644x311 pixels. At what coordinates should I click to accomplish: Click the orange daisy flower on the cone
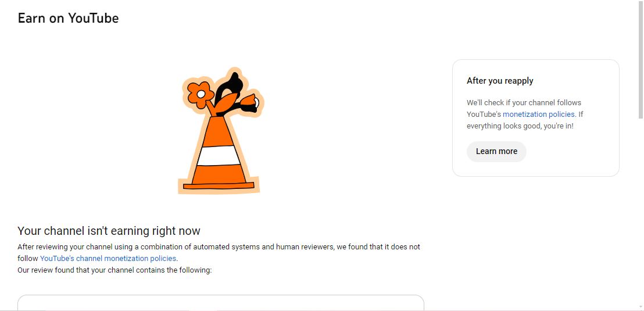(x=201, y=94)
